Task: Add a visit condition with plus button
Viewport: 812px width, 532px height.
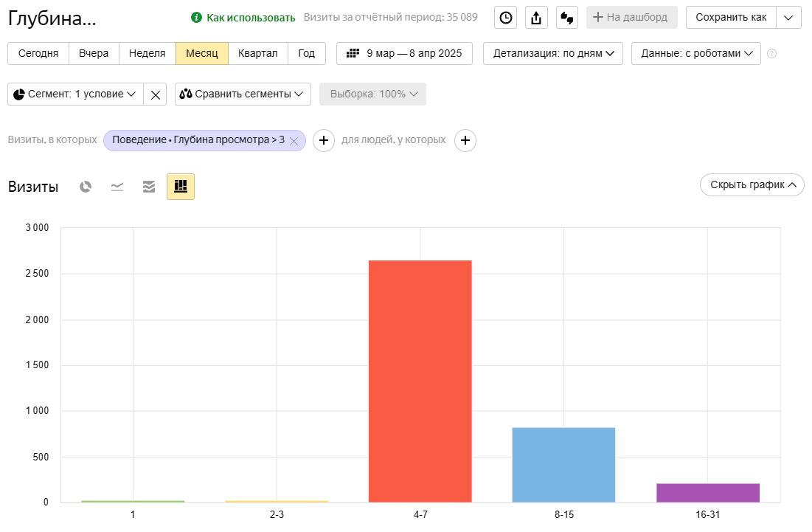Action: [324, 140]
